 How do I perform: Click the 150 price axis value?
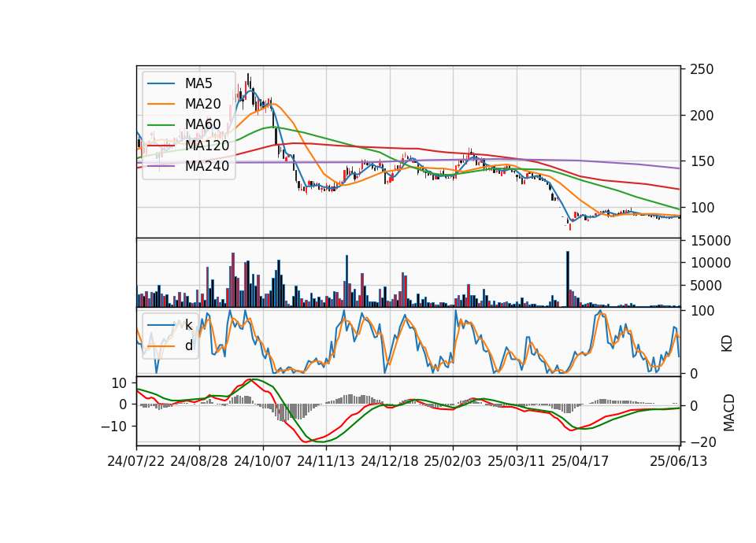point(702,161)
